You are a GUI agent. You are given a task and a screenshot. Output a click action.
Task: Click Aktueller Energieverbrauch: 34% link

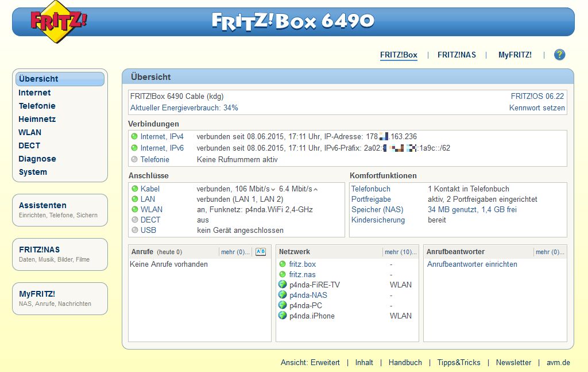(x=184, y=108)
